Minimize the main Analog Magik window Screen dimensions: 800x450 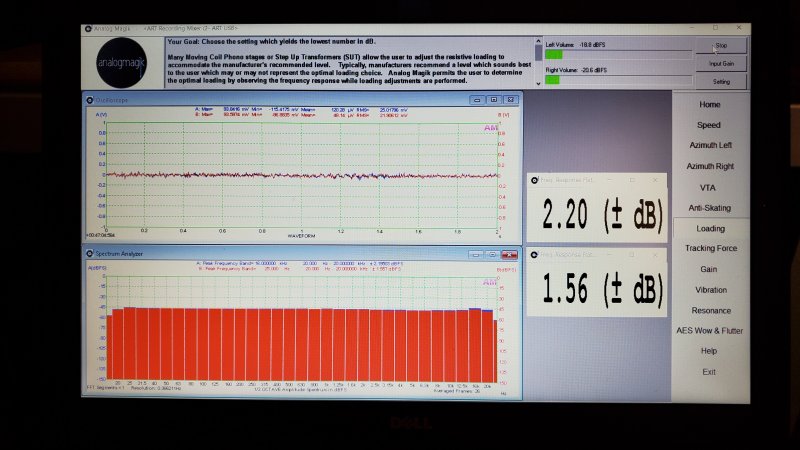pyautogui.click(x=692, y=28)
